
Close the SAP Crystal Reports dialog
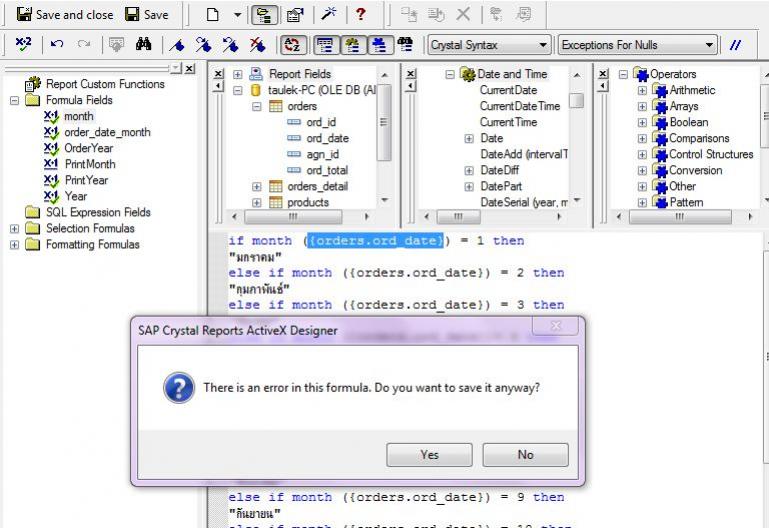coord(556,326)
